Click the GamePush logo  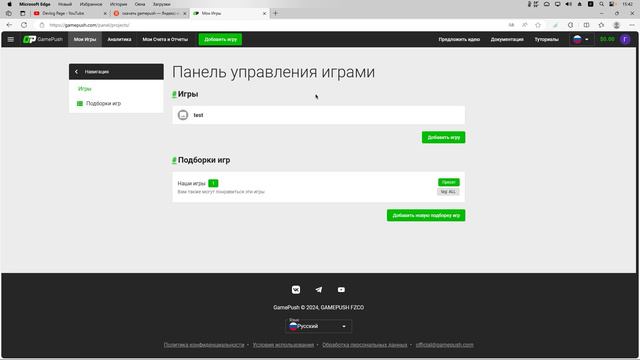tap(43, 39)
